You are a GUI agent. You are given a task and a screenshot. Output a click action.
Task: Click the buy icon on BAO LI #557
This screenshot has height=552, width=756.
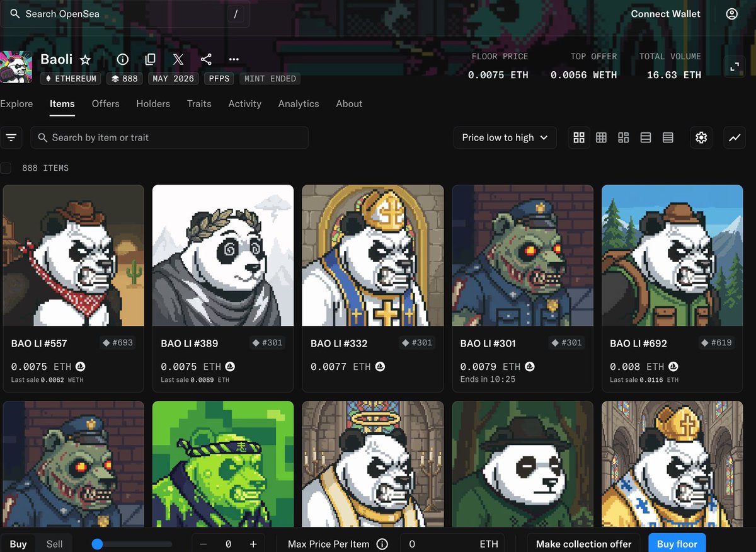coord(81,366)
